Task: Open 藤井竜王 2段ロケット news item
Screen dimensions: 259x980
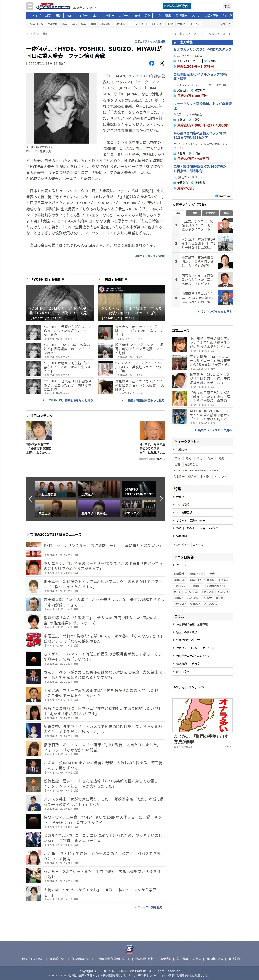Action: [x=96, y=875]
